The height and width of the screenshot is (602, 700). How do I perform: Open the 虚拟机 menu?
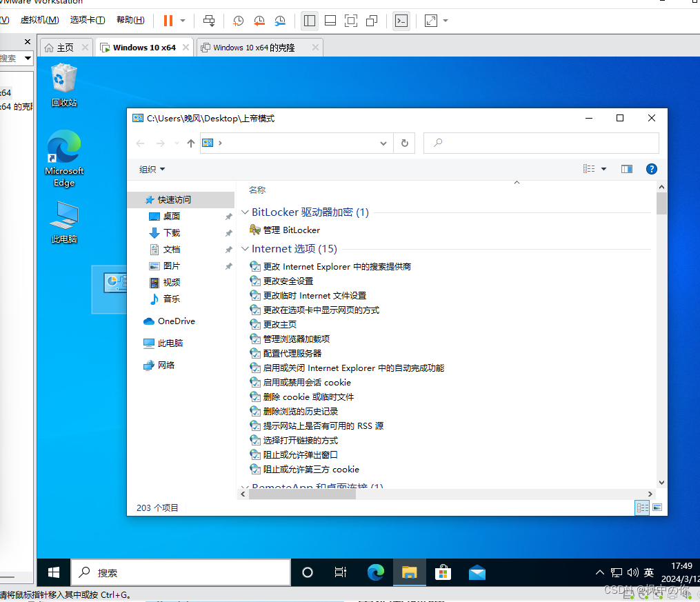pos(39,19)
